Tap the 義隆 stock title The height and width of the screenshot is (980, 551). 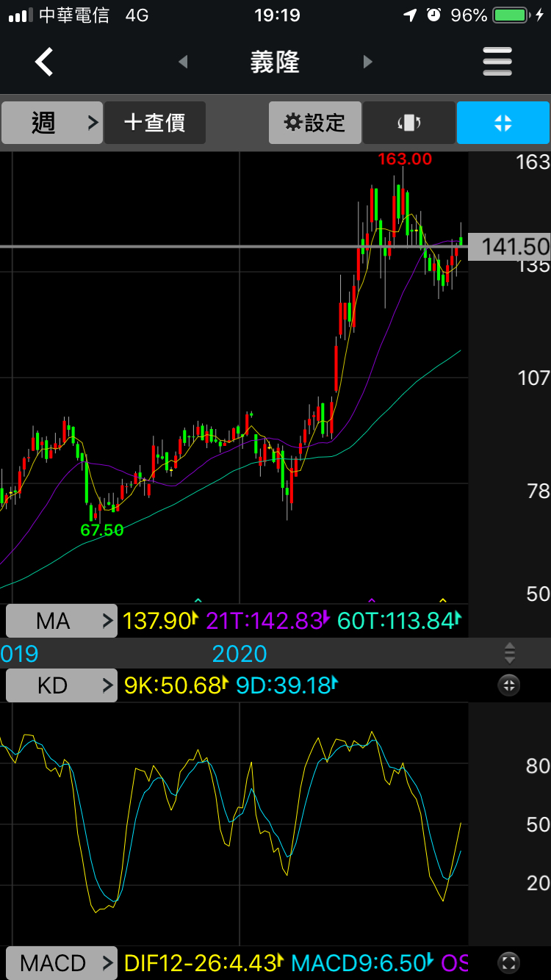click(275, 62)
